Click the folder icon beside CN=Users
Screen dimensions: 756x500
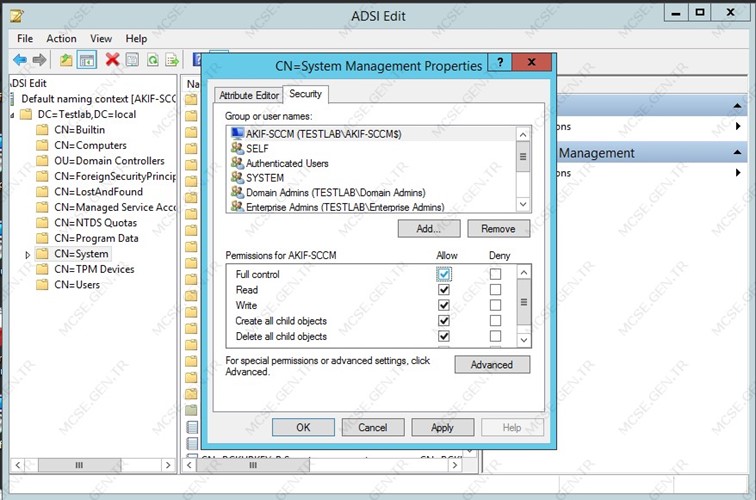(42, 284)
